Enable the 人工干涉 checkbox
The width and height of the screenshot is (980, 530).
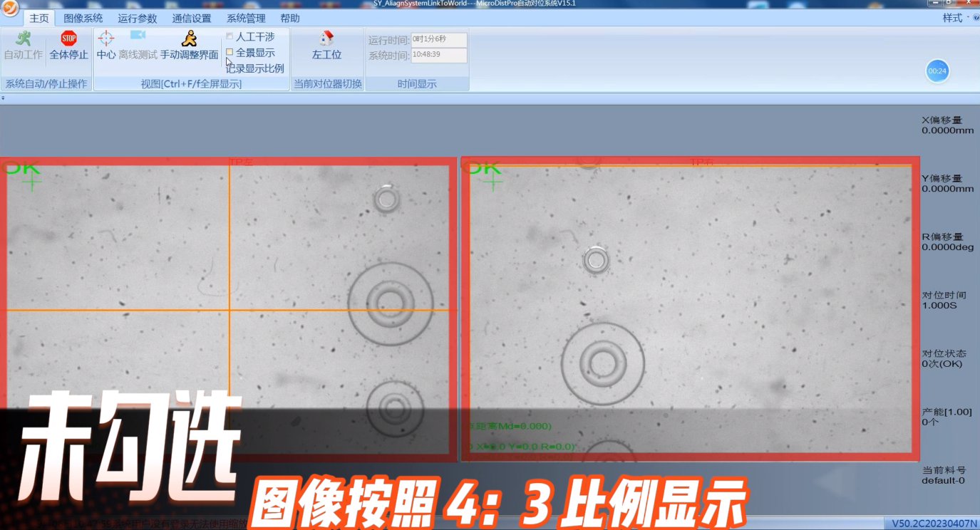(x=229, y=36)
